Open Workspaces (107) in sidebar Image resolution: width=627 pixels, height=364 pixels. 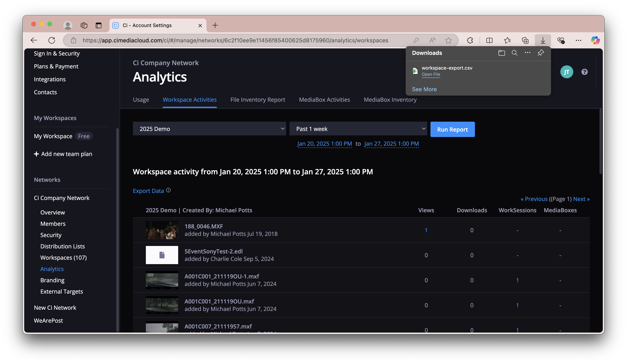tap(63, 258)
